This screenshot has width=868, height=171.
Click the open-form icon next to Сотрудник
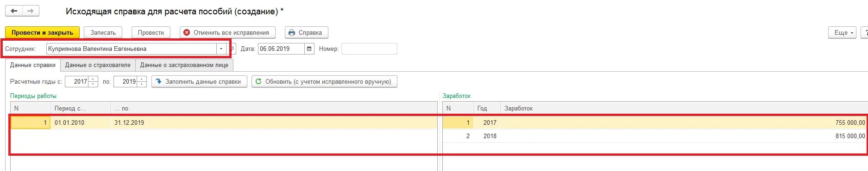(232, 49)
